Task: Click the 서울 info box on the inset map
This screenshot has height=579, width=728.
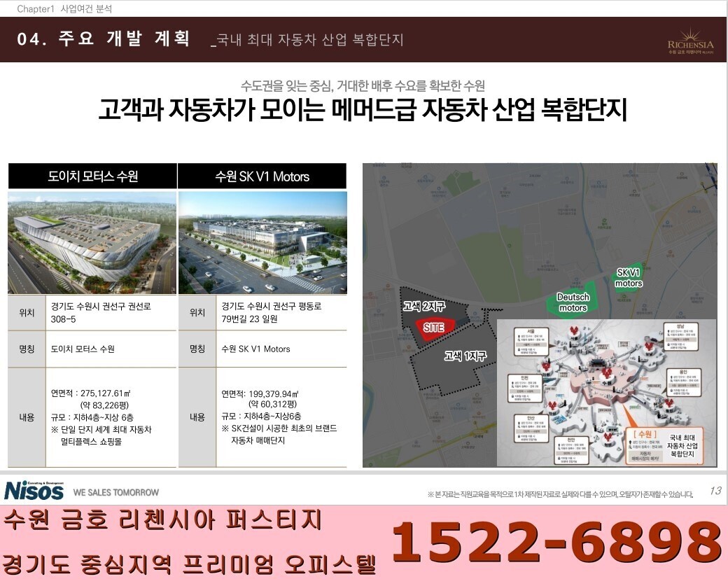Action: pyautogui.click(x=531, y=342)
